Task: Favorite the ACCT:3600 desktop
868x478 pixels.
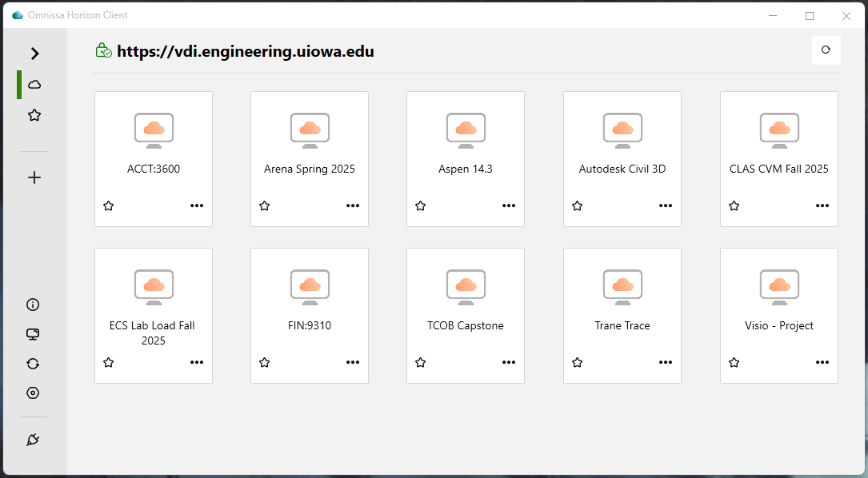Action: [x=109, y=205]
